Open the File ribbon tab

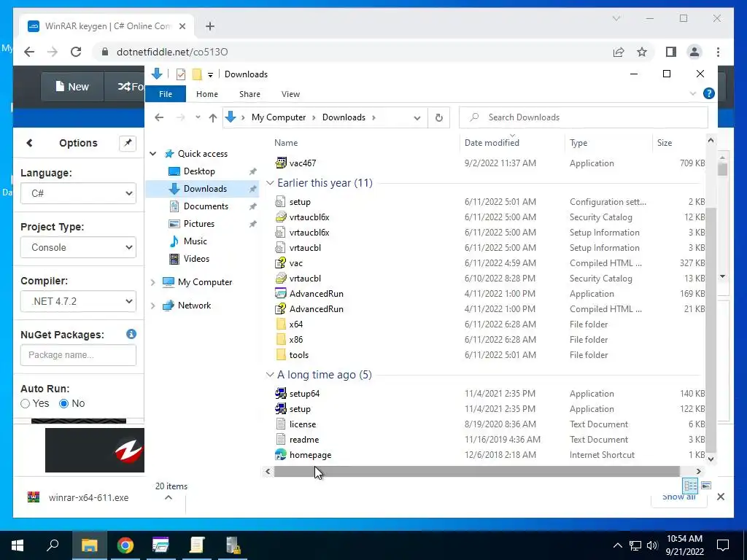click(166, 94)
